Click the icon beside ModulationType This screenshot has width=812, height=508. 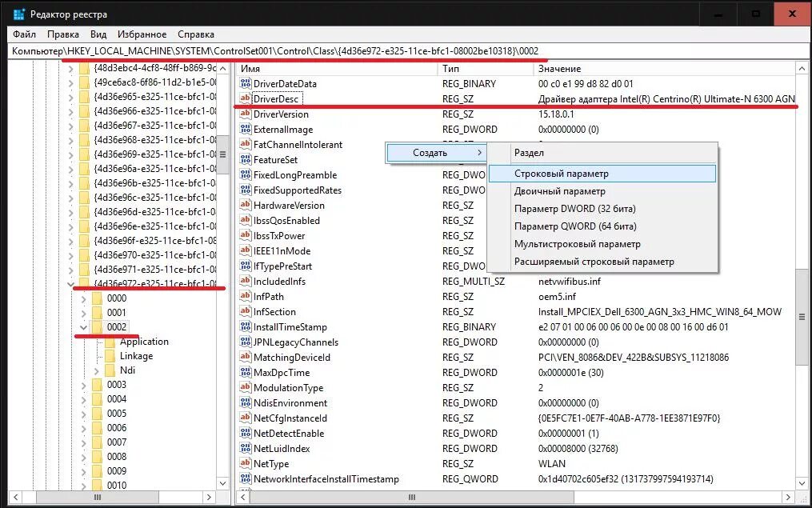[246, 387]
